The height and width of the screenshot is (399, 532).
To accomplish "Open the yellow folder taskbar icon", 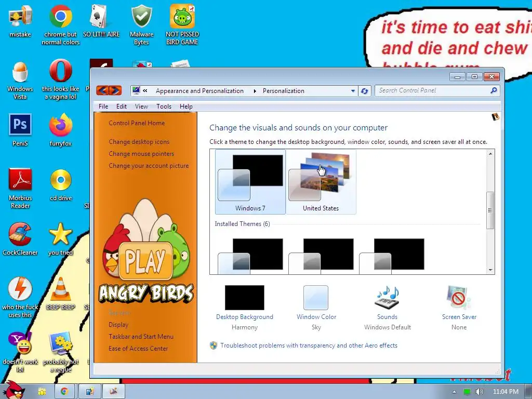I will pos(42,392).
